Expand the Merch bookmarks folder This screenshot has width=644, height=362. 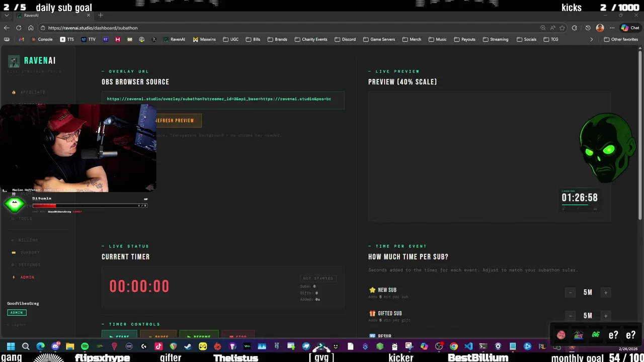point(412,39)
